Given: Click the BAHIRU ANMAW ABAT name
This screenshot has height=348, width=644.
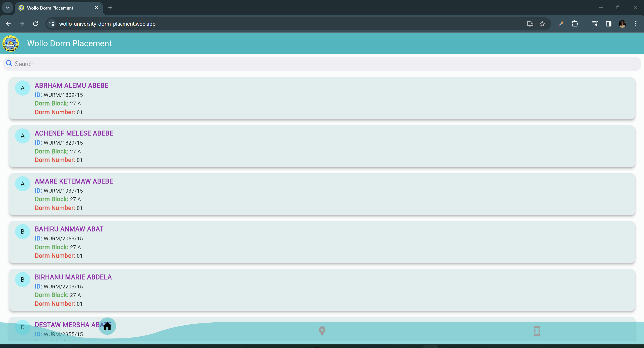Looking at the screenshot, I should point(69,229).
